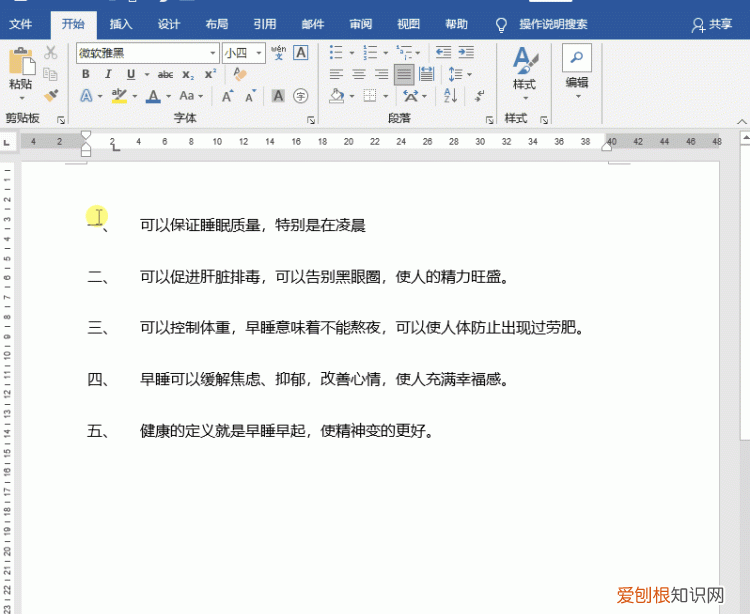
Task: Clear all formatting with eraser icon
Action: point(239,74)
